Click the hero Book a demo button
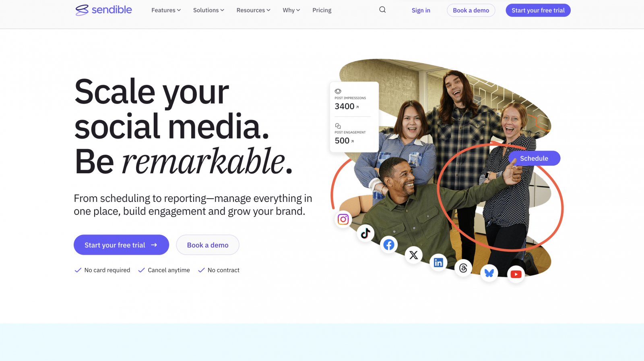 pyautogui.click(x=208, y=245)
